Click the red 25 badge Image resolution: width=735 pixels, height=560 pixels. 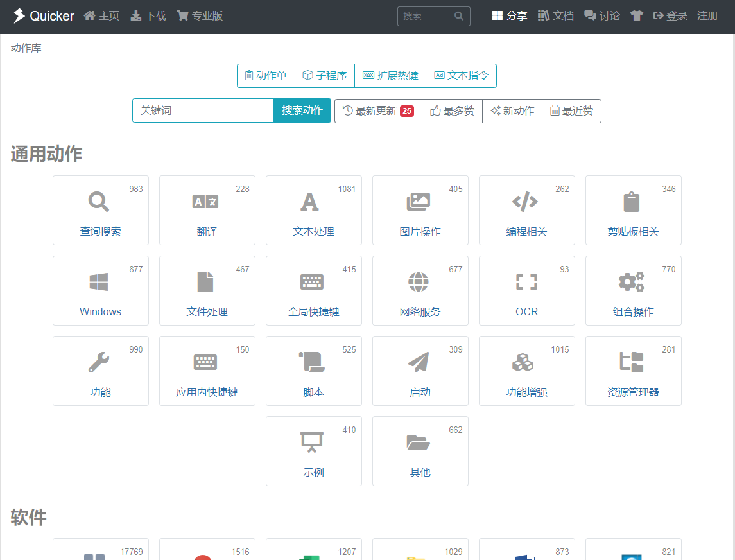pyautogui.click(x=407, y=111)
